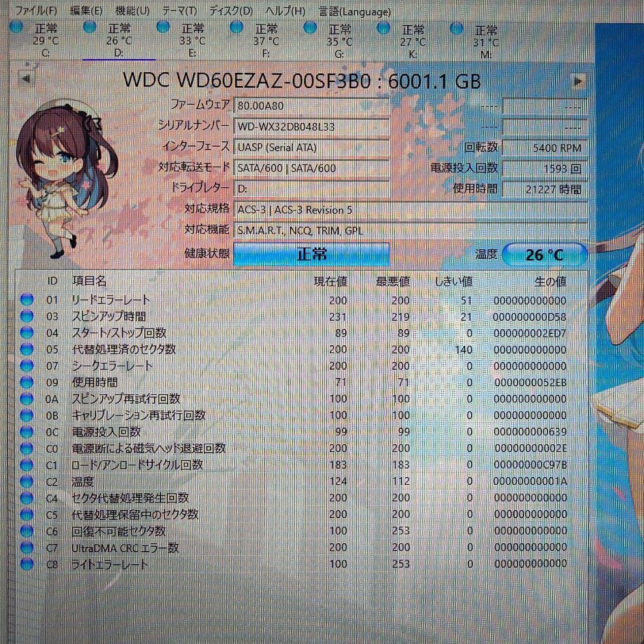Open the 機能(U) menu

132,10
